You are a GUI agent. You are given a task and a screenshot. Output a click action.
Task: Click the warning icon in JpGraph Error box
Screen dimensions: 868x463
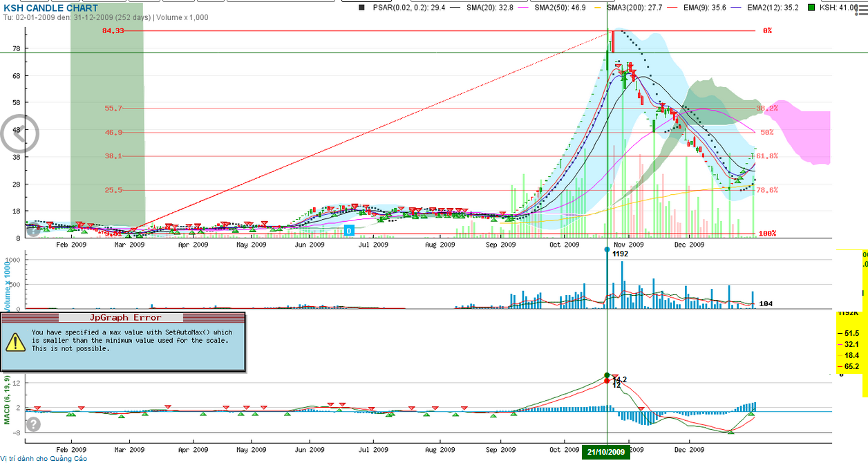click(14, 341)
